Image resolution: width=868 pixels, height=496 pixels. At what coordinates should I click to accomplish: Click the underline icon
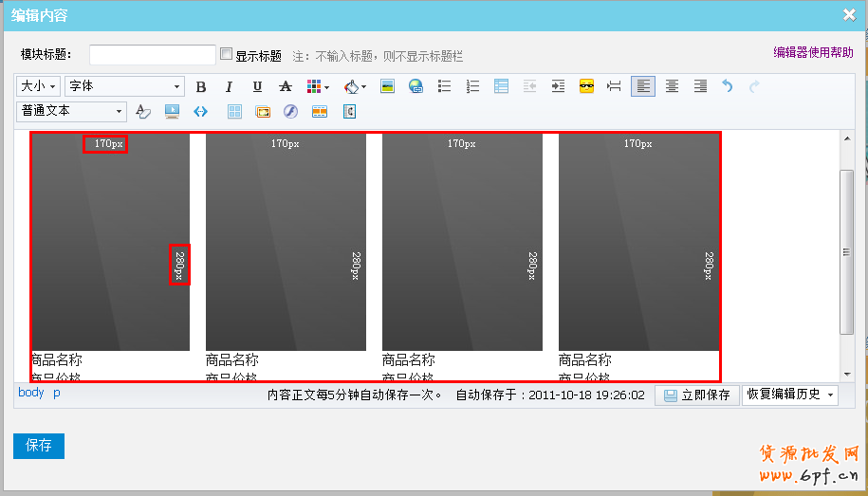click(x=257, y=86)
